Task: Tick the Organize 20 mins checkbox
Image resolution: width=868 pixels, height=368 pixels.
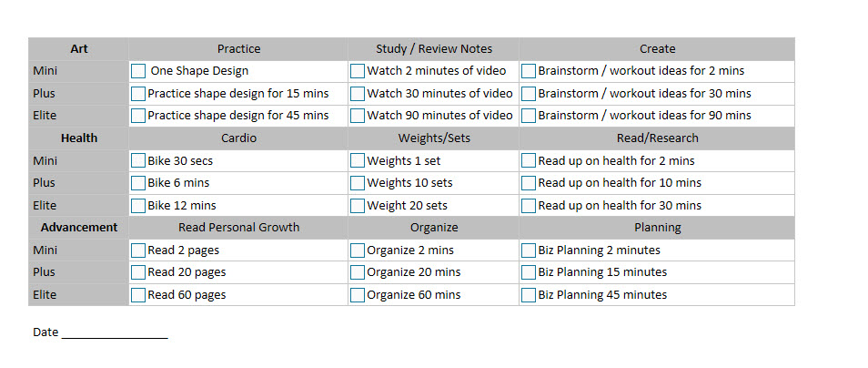Action: [x=358, y=272]
